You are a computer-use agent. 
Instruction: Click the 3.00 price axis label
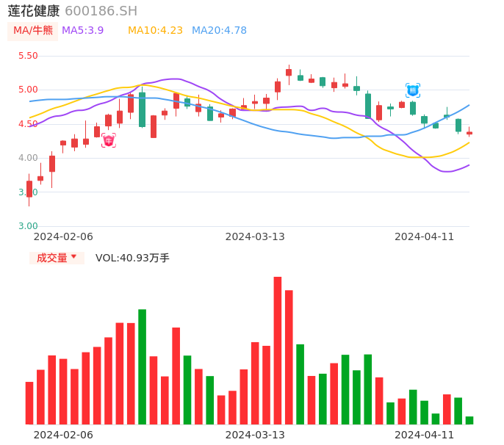(x=28, y=226)
